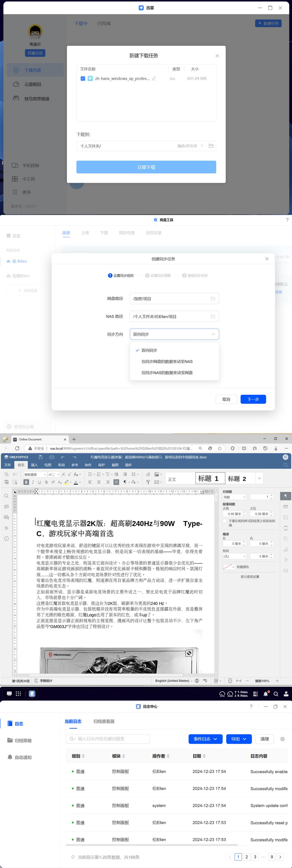Open the 文件 menu in ONLYOFFICE
Image resolution: width=292 pixels, height=868 pixels.
[7, 465]
